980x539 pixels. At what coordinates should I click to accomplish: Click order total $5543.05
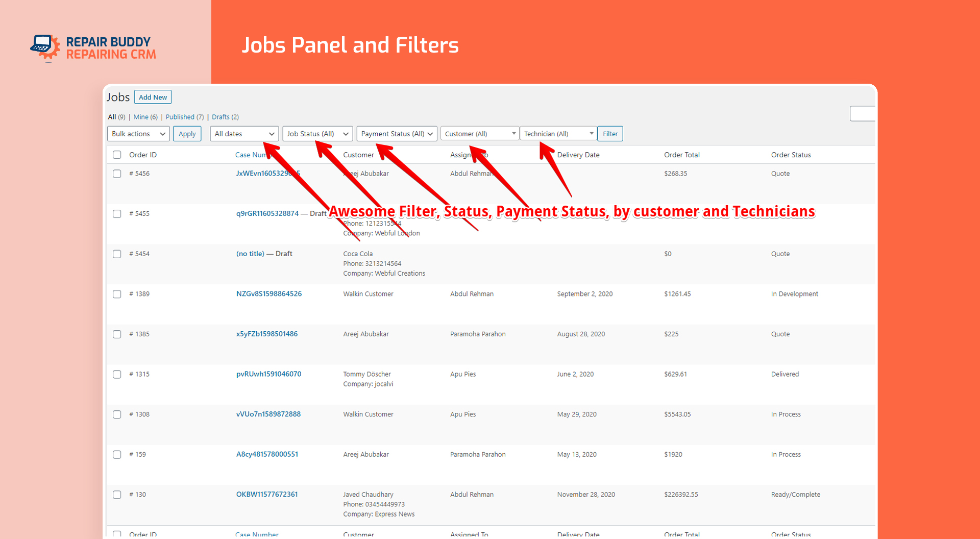tap(677, 414)
